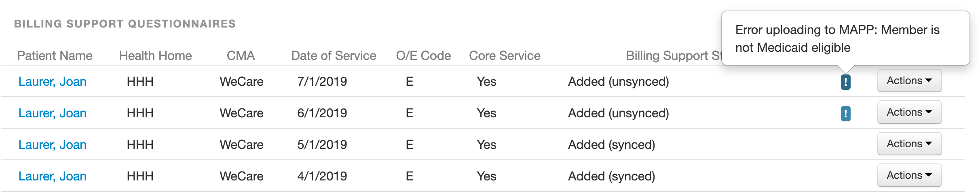
Task: Click the Date of Service column header
Action: click(x=334, y=55)
